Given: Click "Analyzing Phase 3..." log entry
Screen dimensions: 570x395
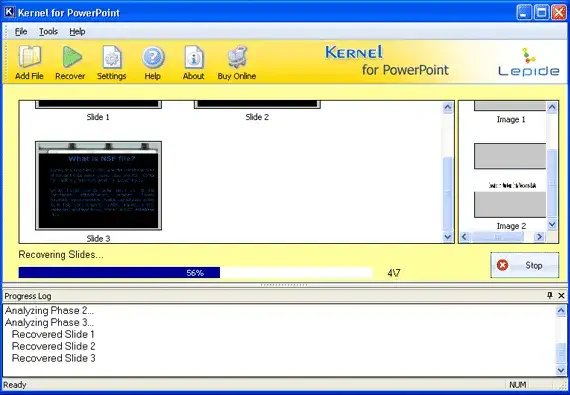Looking at the screenshot, I should (x=49, y=322).
